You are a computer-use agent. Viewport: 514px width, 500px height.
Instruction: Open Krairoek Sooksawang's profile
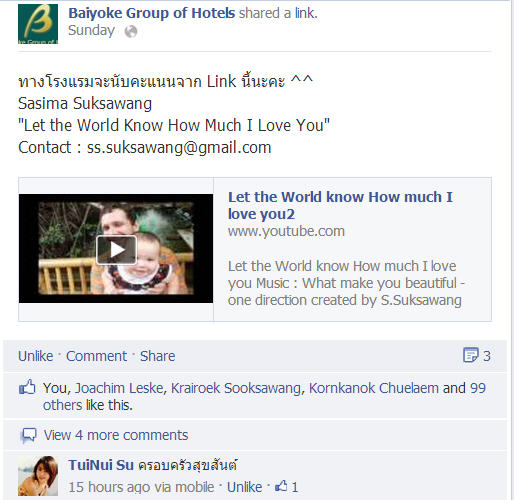coord(236,388)
